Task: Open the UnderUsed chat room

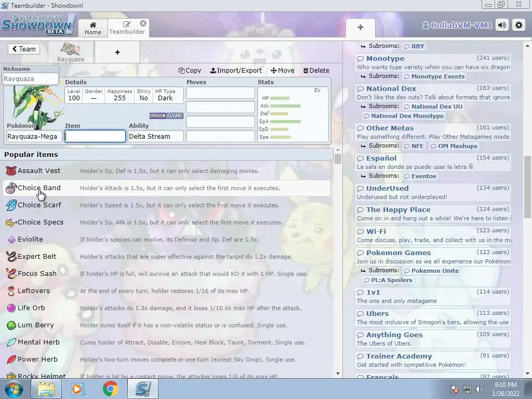Action: (x=433, y=192)
